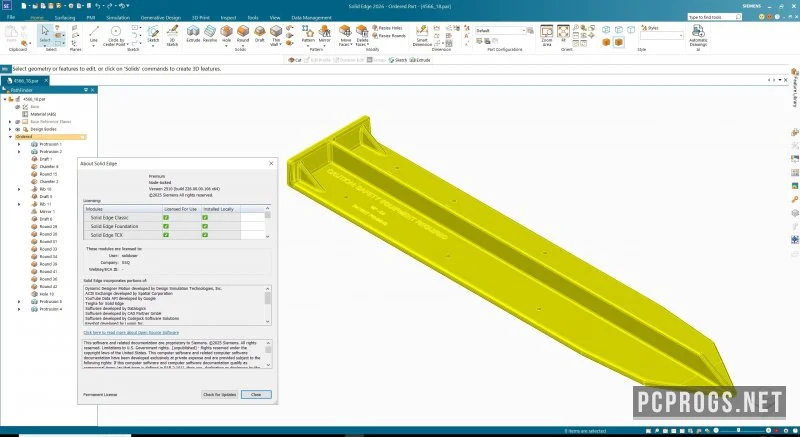Click the licensing modules list scrollbar

268,222
